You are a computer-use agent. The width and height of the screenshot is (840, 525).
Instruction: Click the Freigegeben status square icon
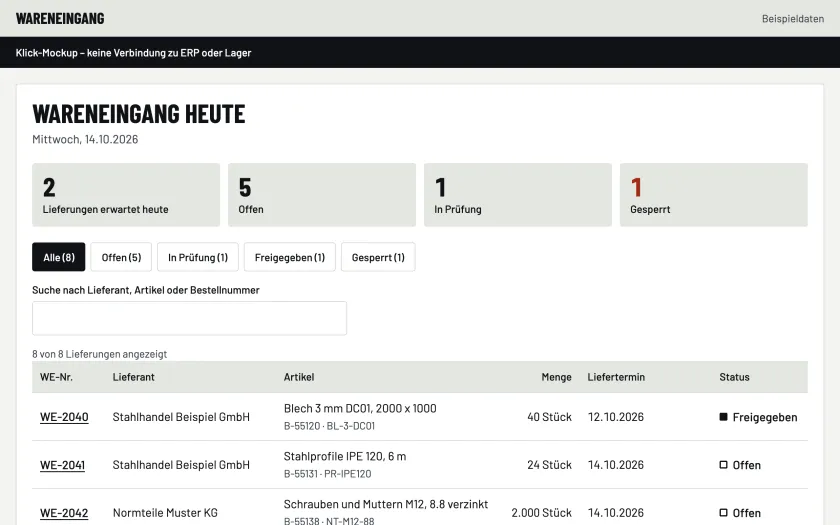pyautogui.click(x=723, y=417)
